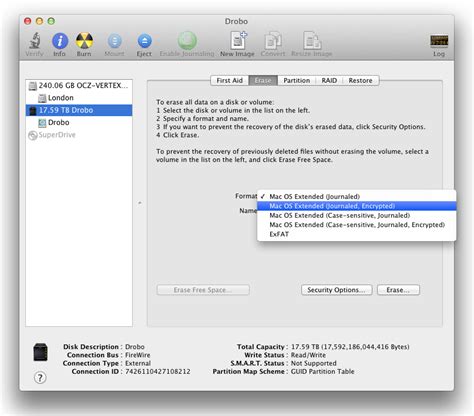
Task: Click the Enable Journaling icon
Action: click(187, 41)
